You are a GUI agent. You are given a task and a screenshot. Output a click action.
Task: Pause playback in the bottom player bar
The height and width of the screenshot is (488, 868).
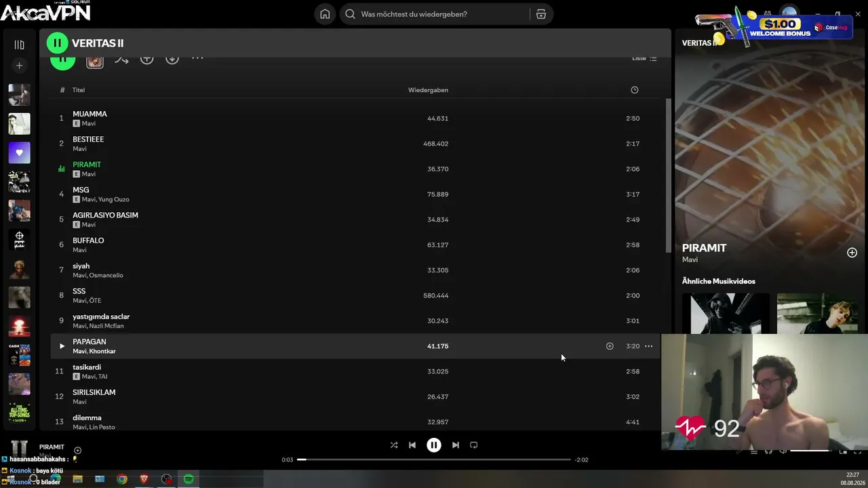tap(434, 445)
